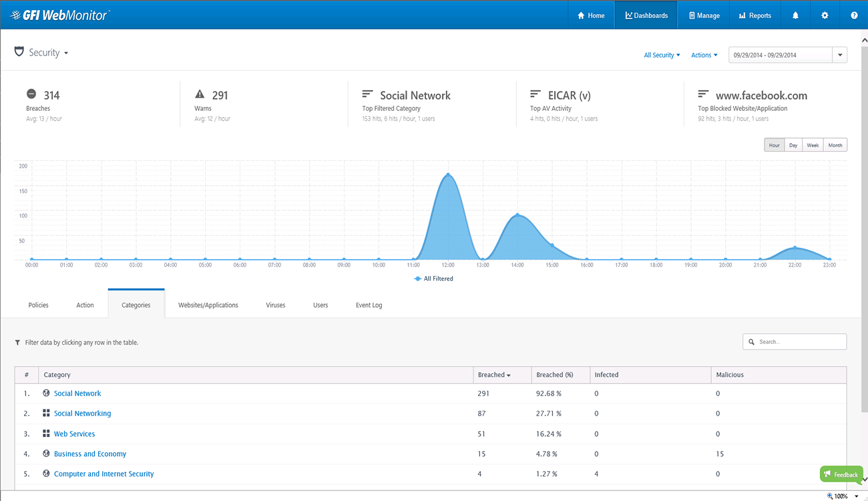The width and height of the screenshot is (868, 501).
Task: Switch to the Event Log tab
Action: [369, 305]
